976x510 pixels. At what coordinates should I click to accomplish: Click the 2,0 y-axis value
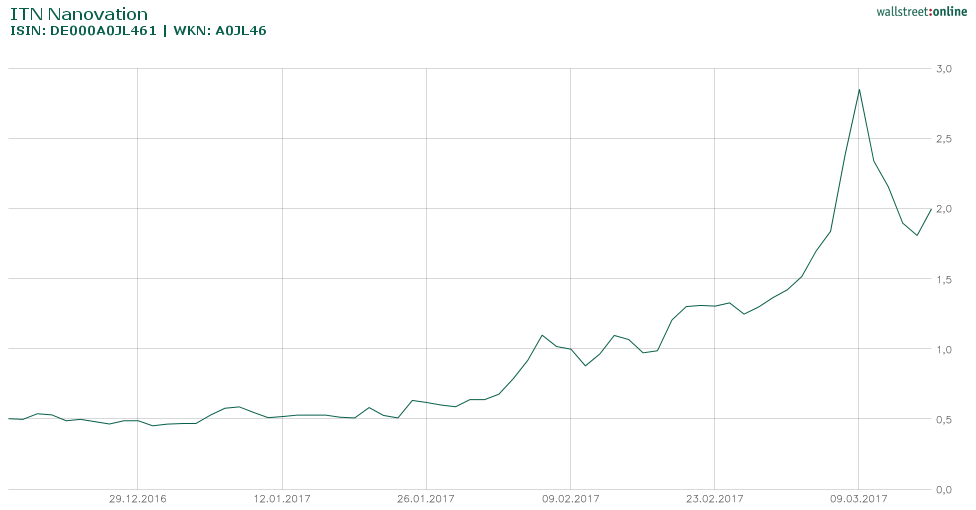(x=943, y=209)
